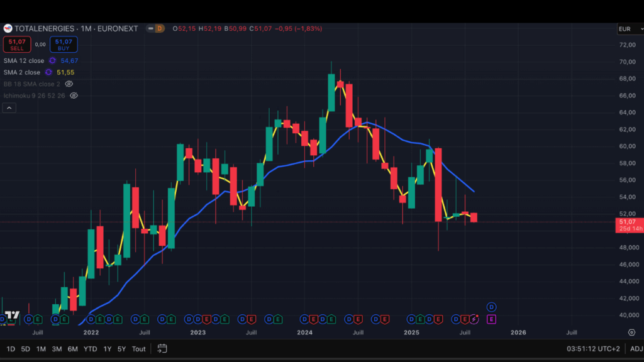Click the current price label 51,07 on axis
Screen dimensions: 644x362
pos(630,225)
